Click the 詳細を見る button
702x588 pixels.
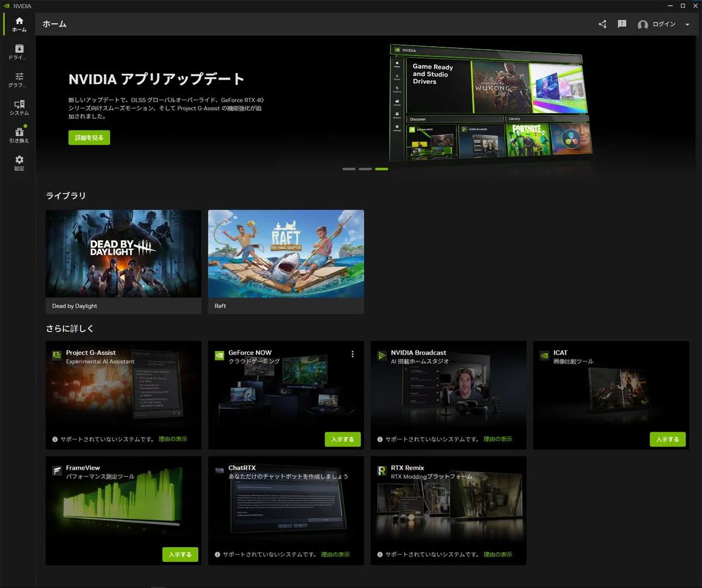(x=89, y=137)
